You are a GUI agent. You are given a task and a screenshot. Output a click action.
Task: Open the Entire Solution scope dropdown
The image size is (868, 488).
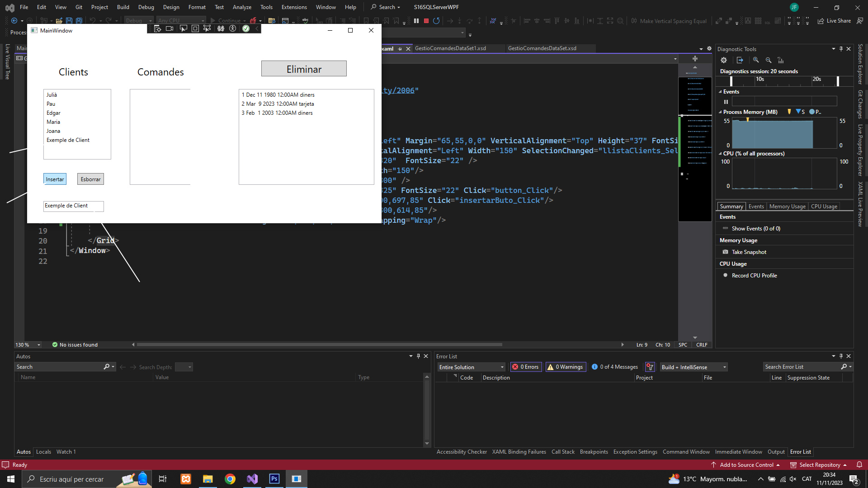(x=472, y=367)
